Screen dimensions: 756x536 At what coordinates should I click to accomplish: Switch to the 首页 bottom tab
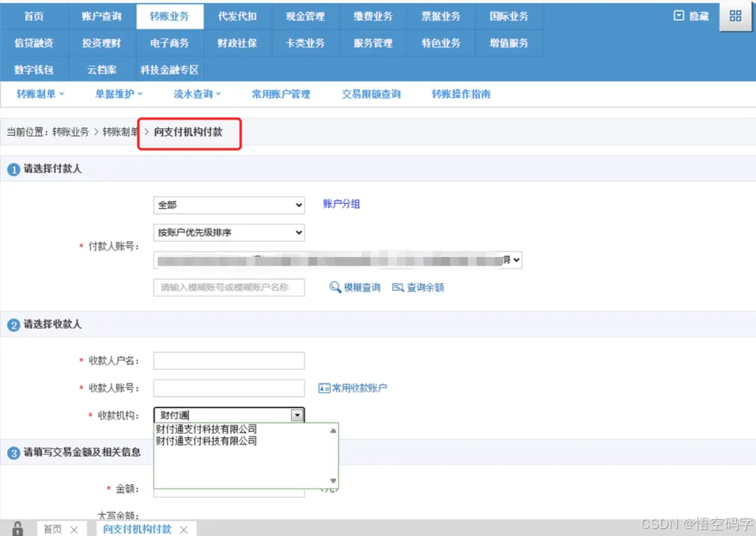pyautogui.click(x=52, y=529)
